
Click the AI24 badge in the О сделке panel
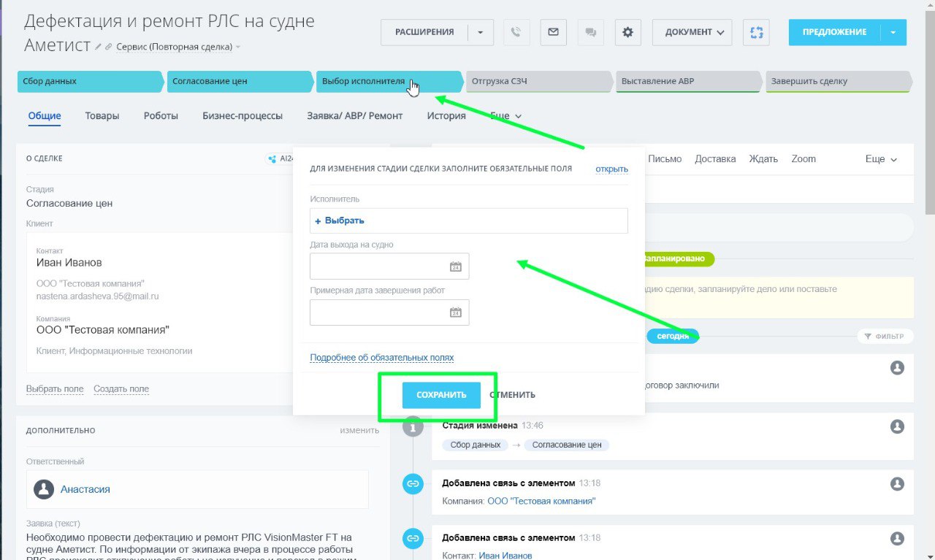[x=279, y=158]
